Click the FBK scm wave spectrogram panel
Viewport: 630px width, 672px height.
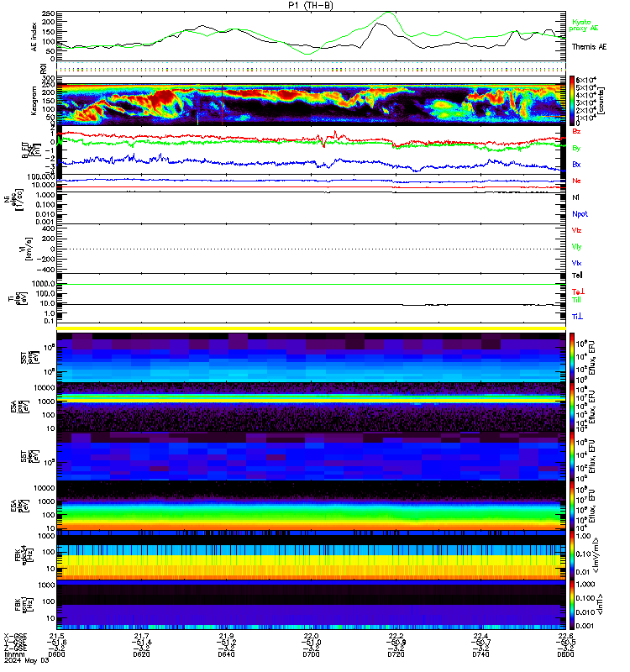(311, 604)
